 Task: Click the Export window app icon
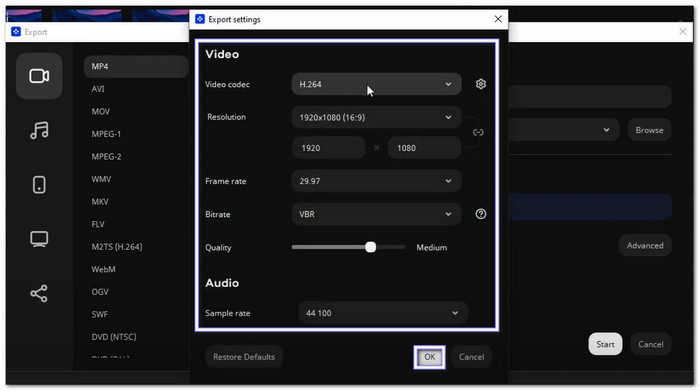click(16, 32)
